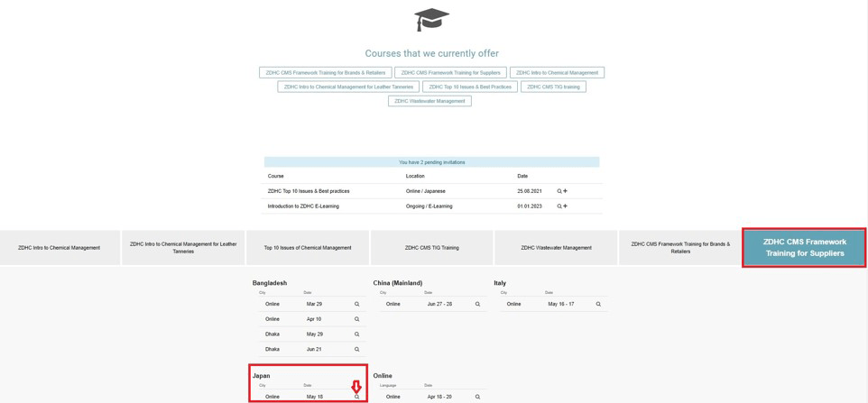Screen dimensions: 868x403
Task: Click magnifier for Online Apr 18 - 20 course
Action: [477, 397]
